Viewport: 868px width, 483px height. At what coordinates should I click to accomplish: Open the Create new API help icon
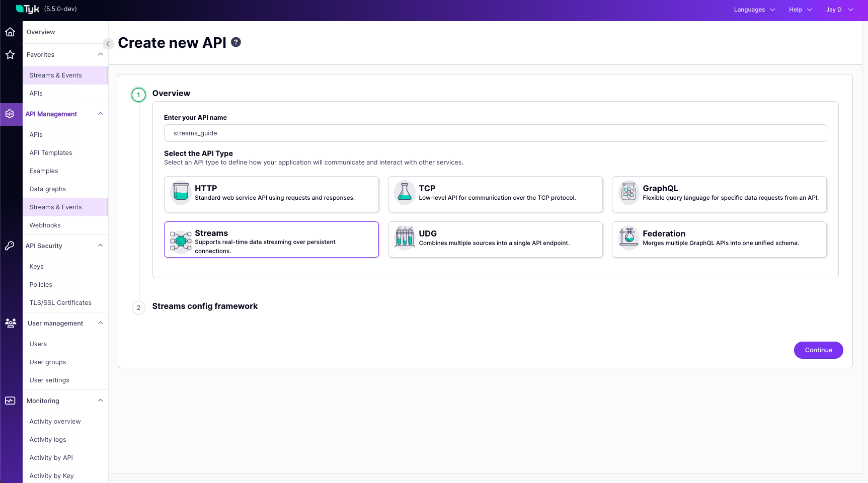click(x=236, y=42)
